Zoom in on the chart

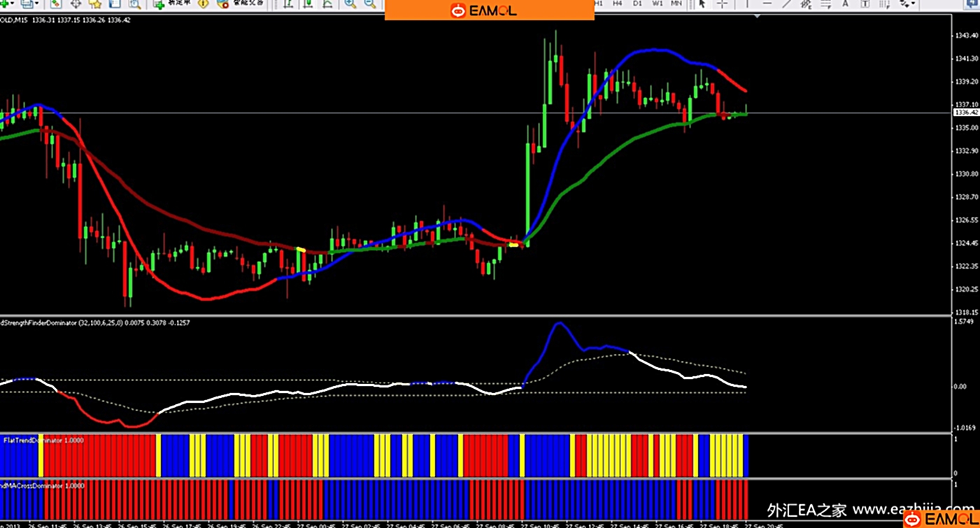click(x=350, y=3)
